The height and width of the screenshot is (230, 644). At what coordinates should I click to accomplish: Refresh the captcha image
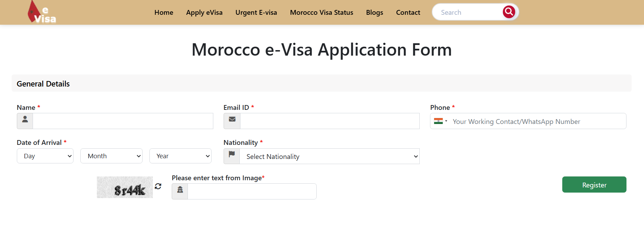tap(158, 186)
